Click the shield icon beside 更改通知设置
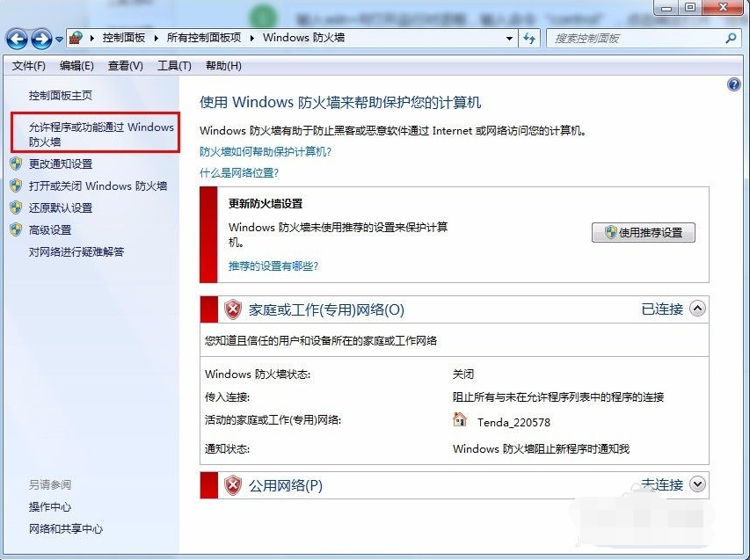750x560 pixels. coord(16,164)
